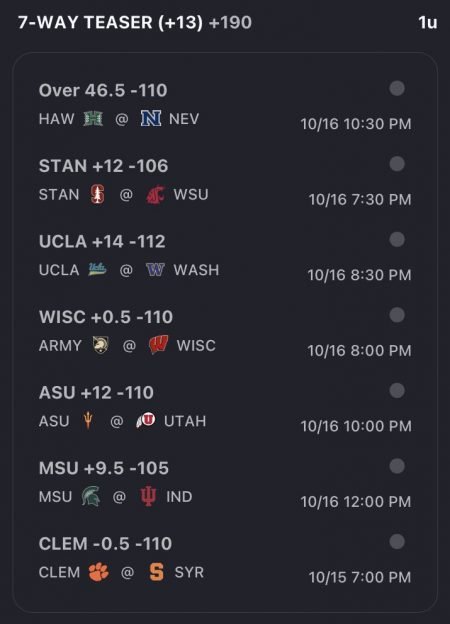Click the Michigan State Spartan helmet logo
The image size is (450, 624).
click(x=92, y=496)
